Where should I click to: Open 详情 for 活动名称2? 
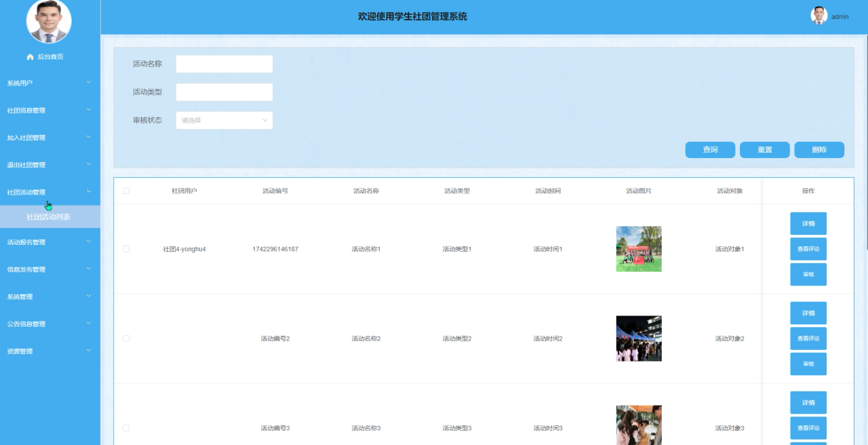pos(808,313)
